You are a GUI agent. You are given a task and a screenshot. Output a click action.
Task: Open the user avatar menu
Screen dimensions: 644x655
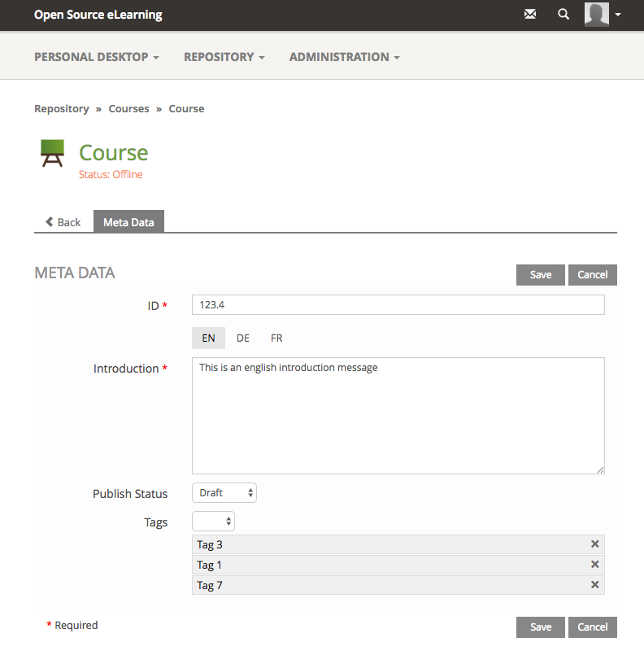603,15
